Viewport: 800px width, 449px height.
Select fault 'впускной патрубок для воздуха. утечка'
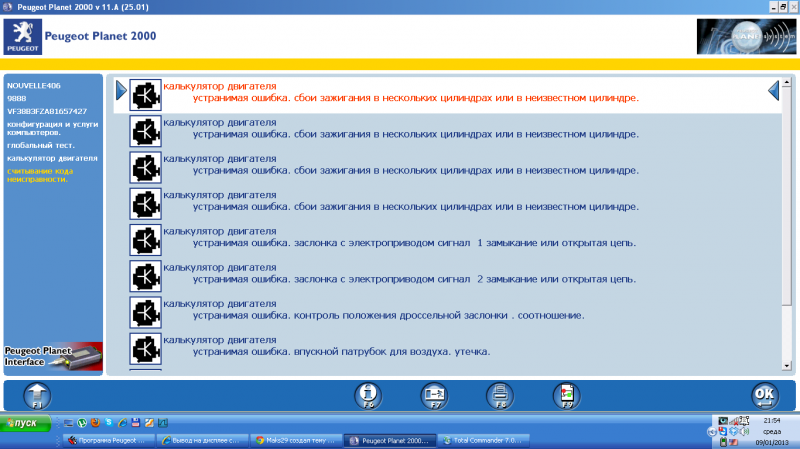[341, 352]
